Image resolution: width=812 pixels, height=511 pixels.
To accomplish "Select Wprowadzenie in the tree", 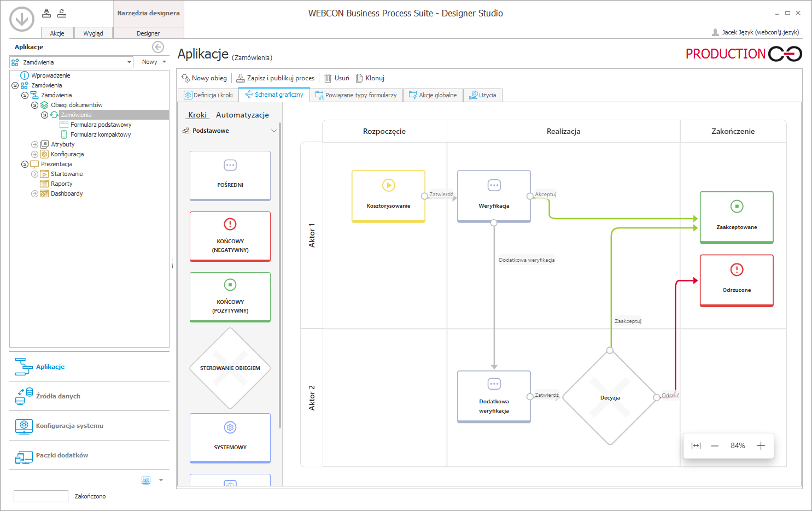I will [50, 75].
